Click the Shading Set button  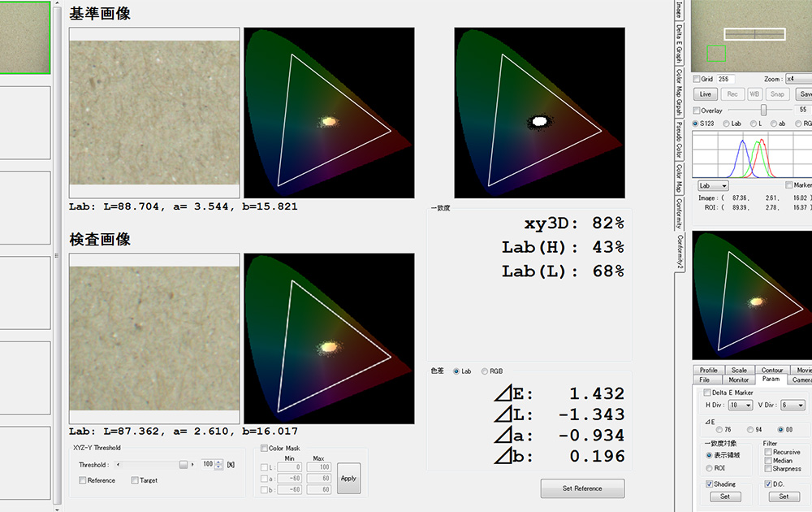[x=725, y=497]
